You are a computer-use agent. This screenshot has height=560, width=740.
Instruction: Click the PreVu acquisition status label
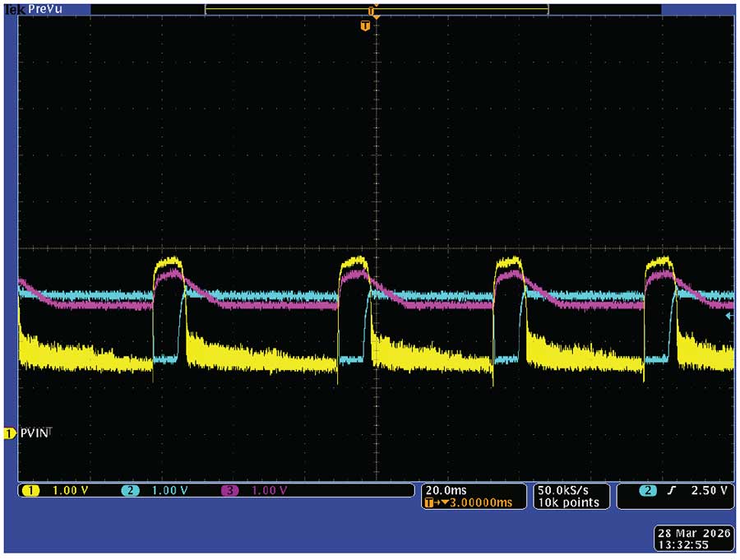45,9
